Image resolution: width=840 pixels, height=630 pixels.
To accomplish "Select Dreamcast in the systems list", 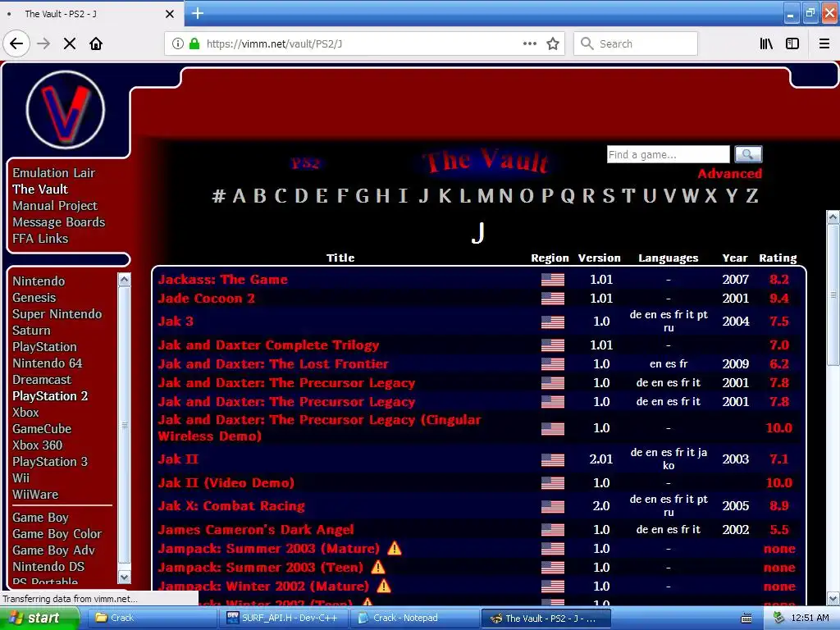I will [x=42, y=379].
